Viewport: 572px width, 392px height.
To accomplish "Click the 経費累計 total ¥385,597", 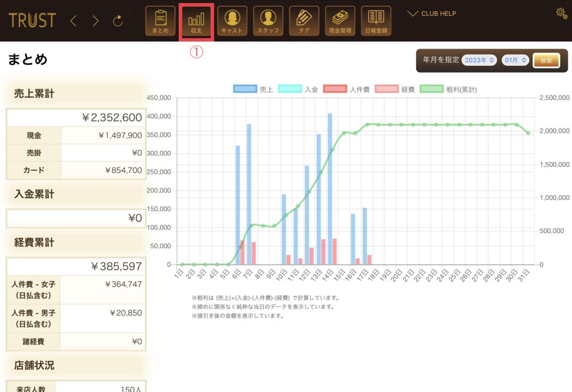I will click(x=116, y=266).
